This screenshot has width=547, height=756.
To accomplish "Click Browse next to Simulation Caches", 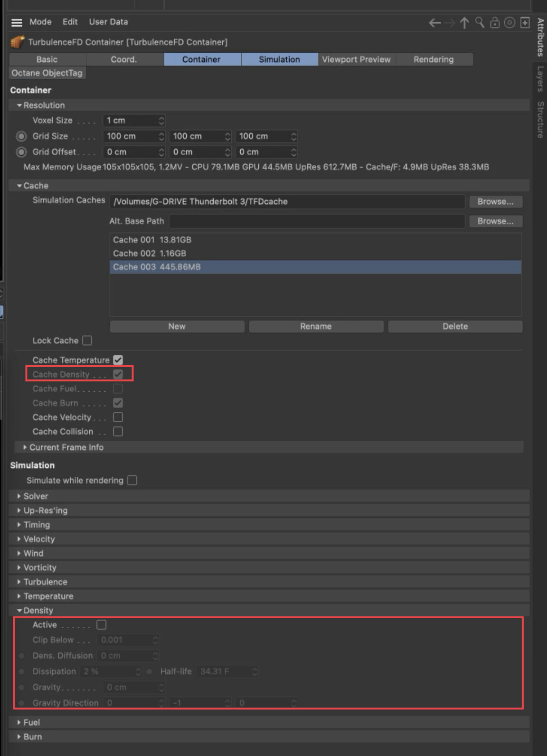I will click(495, 201).
